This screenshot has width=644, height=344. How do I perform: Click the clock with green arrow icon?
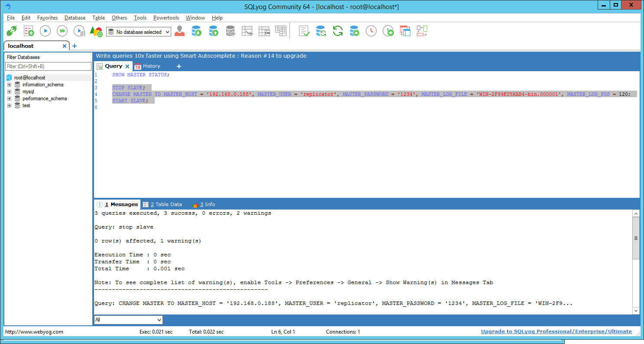tap(388, 31)
